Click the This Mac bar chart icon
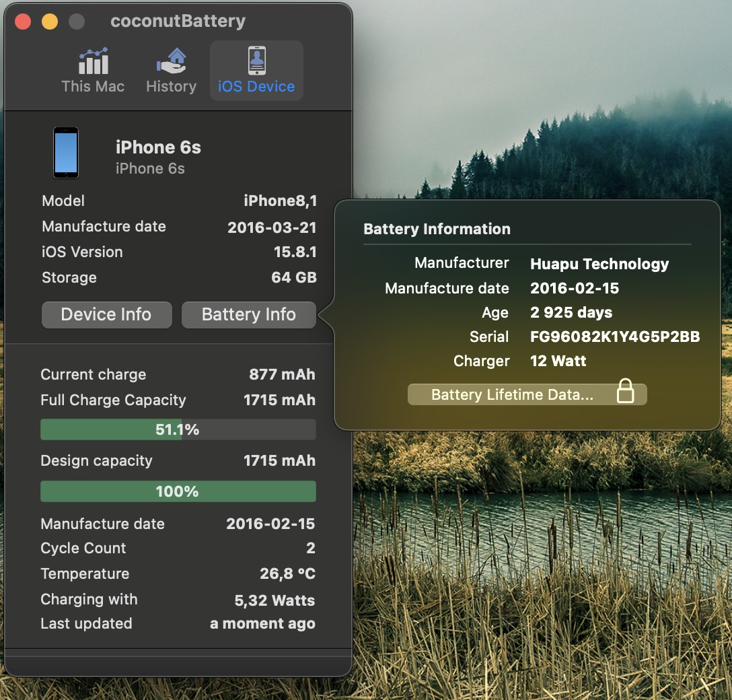 [94, 61]
